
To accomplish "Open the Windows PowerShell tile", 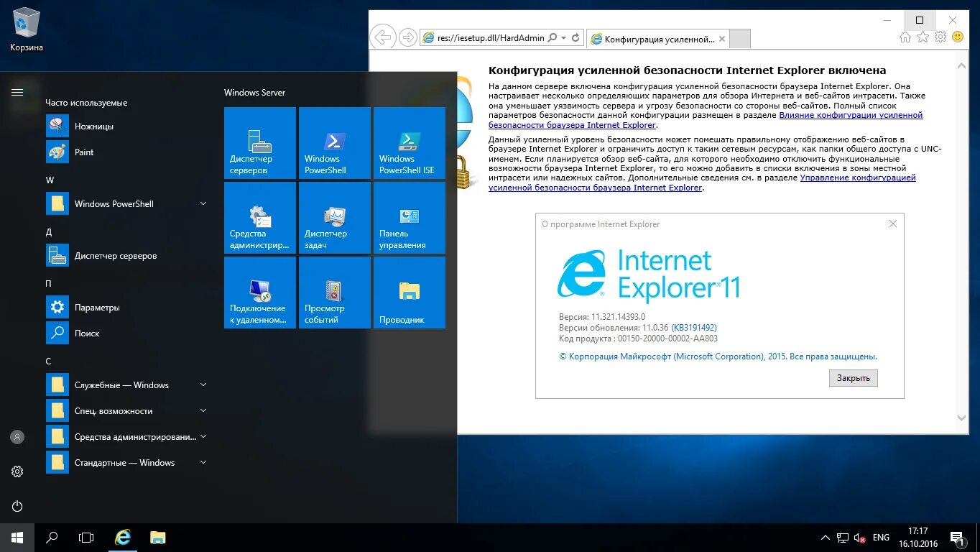I will (x=335, y=143).
